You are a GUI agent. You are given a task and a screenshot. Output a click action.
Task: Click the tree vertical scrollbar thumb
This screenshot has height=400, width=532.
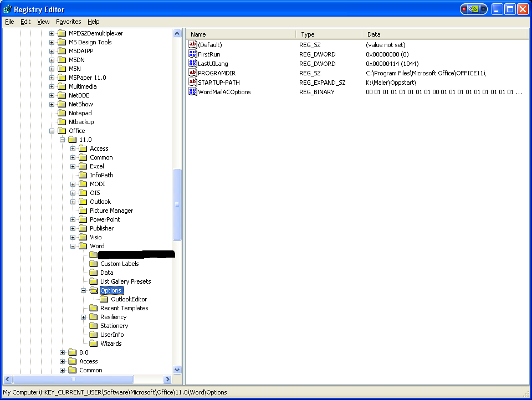(x=177, y=204)
